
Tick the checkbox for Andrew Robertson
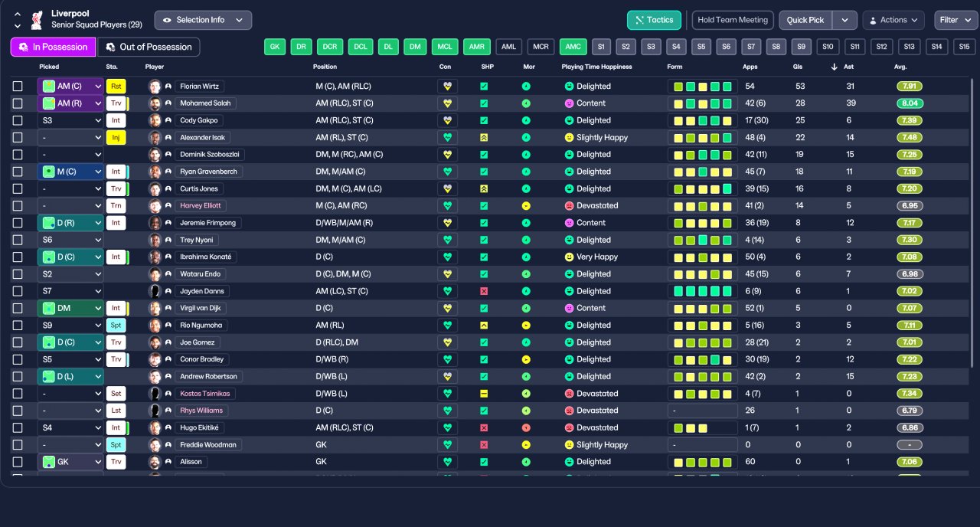[18, 376]
